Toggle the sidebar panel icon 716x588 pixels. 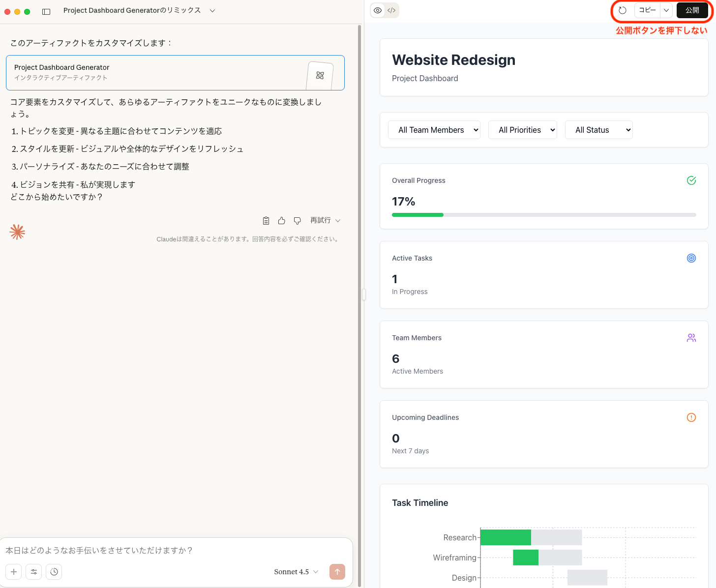46,11
